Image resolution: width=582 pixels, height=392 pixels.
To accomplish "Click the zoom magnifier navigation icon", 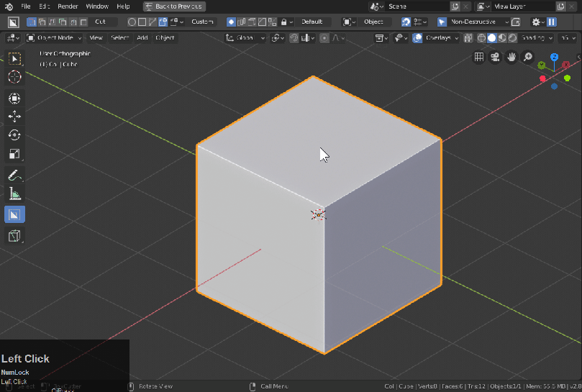I will click(x=527, y=58).
